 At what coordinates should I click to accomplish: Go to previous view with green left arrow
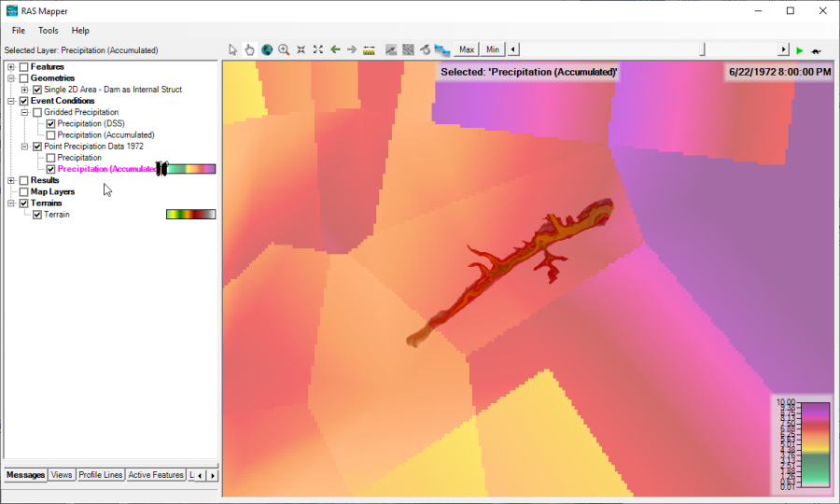[335, 49]
